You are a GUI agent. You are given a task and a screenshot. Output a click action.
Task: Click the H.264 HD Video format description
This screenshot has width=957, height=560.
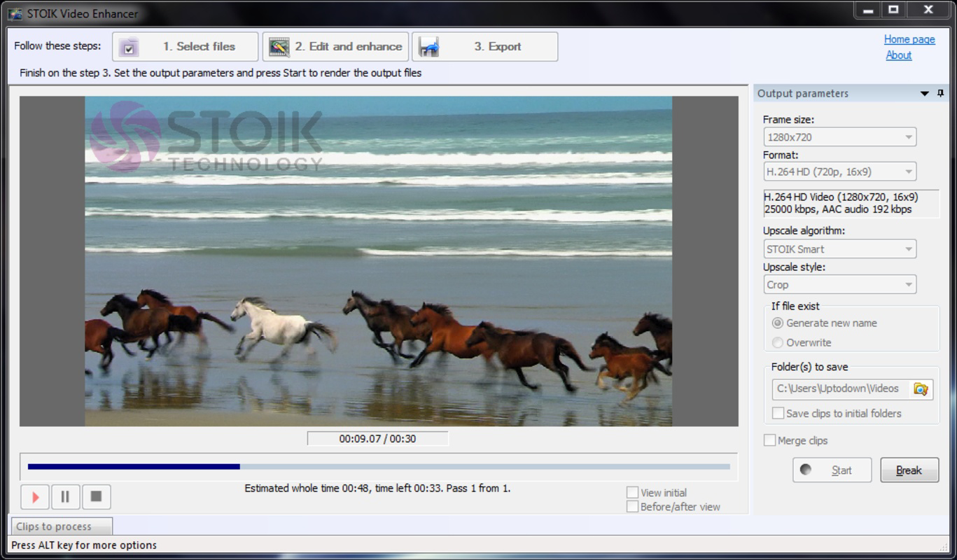point(851,203)
